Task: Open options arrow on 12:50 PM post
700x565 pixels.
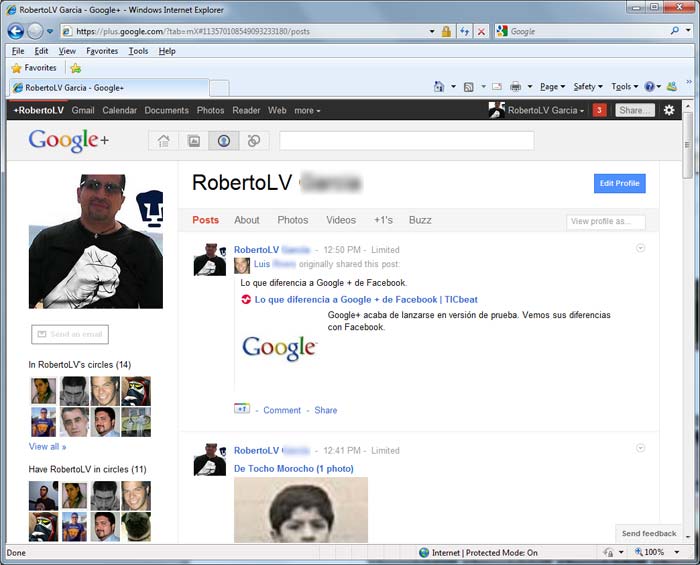Action: click(x=640, y=248)
